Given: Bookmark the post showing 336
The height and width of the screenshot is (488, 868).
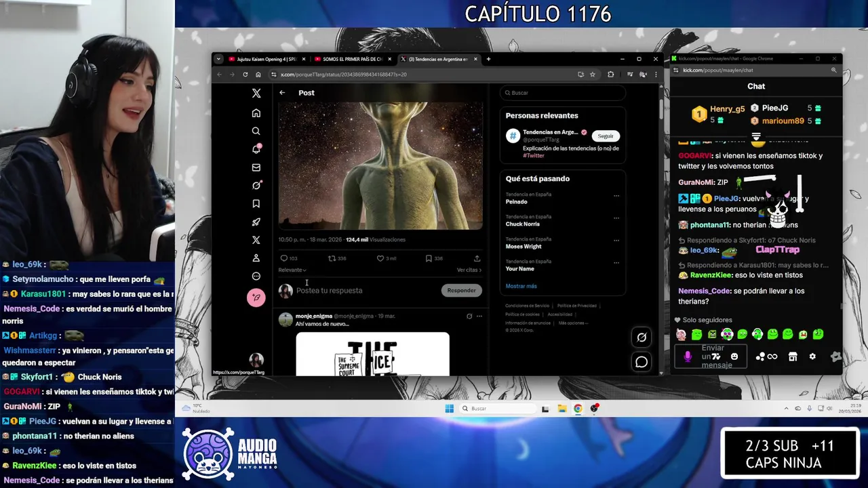Looking at the screenshot, I should [429, 258].
